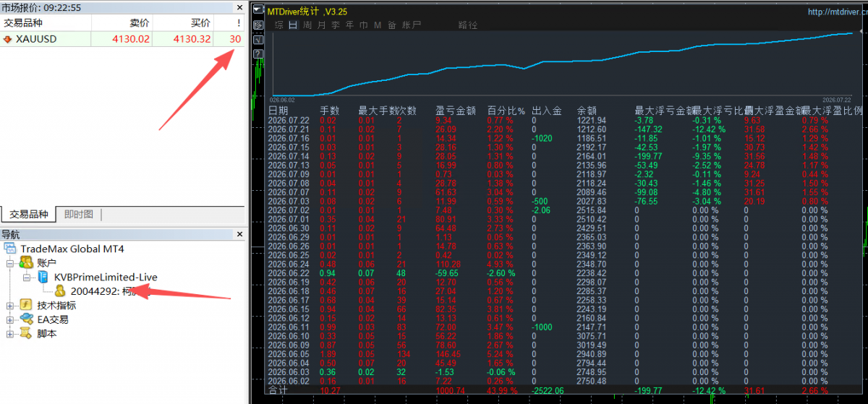868x404 pixels.
Task: Select the 币 currency statistics tab
Action: 363,25
